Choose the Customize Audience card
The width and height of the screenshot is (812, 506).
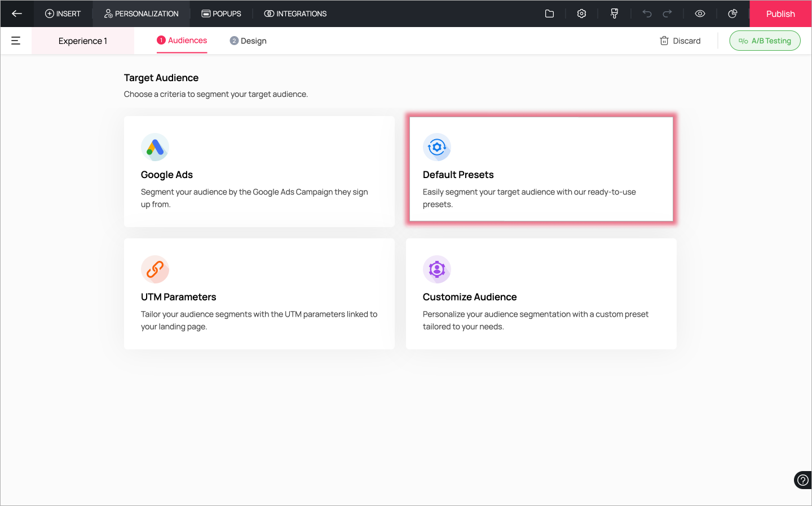[x=541, y=294]
